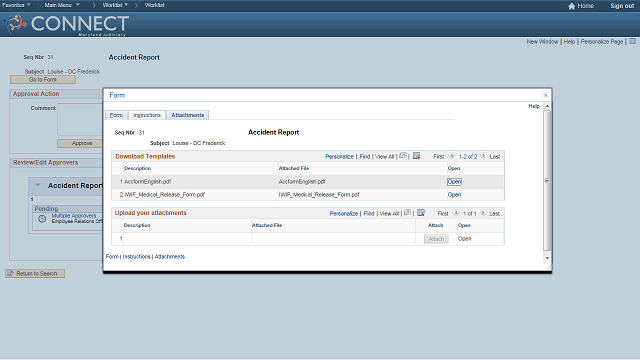
Task: Click the down arrow of the form scrollbar
Action: coord(547,258)
